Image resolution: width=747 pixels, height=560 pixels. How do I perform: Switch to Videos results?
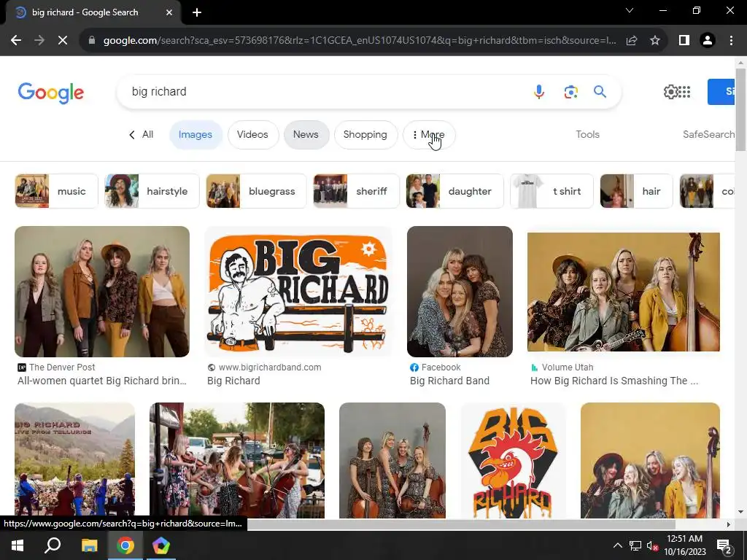coord(252,135)
